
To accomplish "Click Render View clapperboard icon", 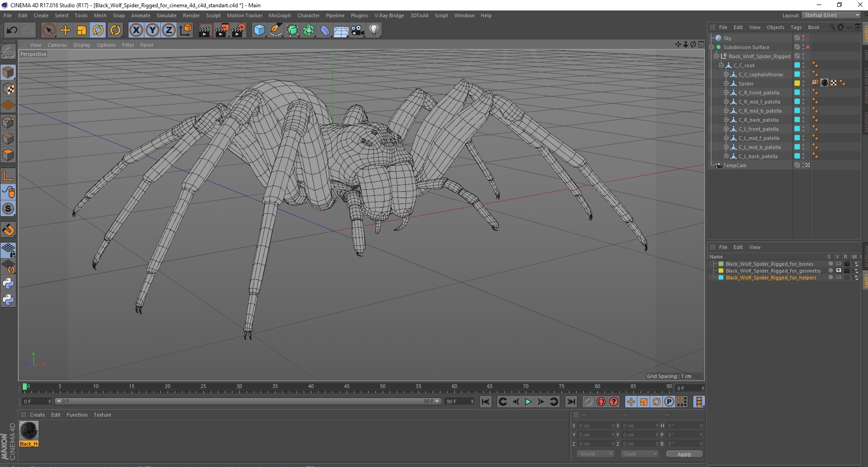I will pyautogui.click(x=205, y=30).
